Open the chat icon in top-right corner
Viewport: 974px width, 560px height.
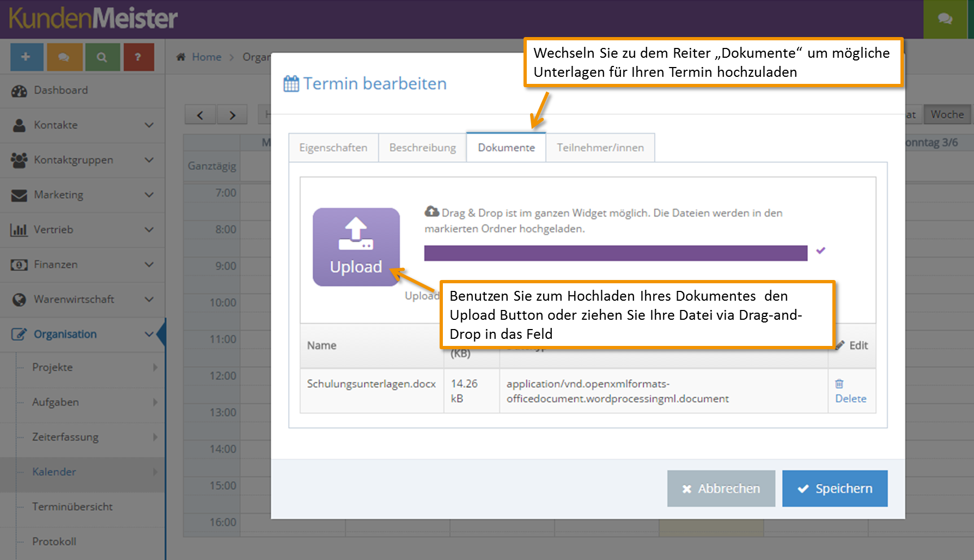(x=945, y=19)
